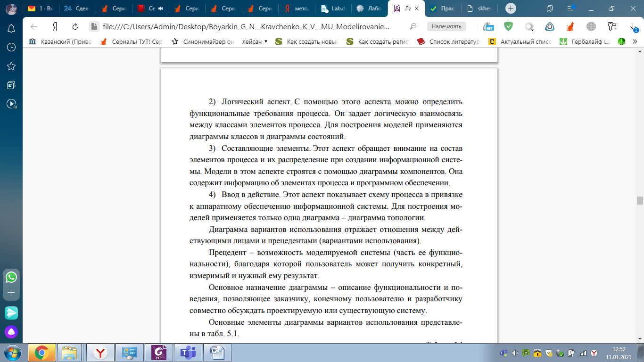Image resolution: width=644 pixels, height=362 pixels.
Task: Open Google Chrome from taskbar
Action: coord(42,352)
